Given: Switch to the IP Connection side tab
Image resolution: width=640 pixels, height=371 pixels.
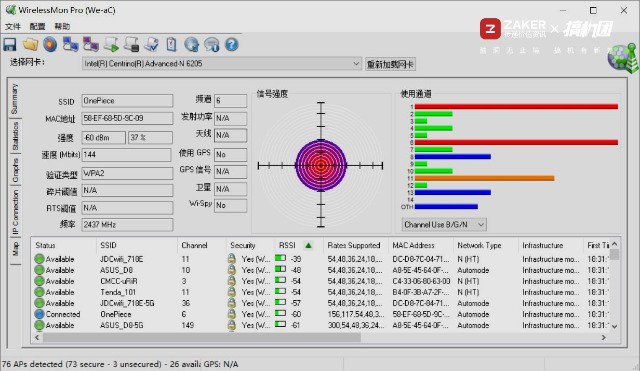Looking at the screenshot, I should (15, 212).
